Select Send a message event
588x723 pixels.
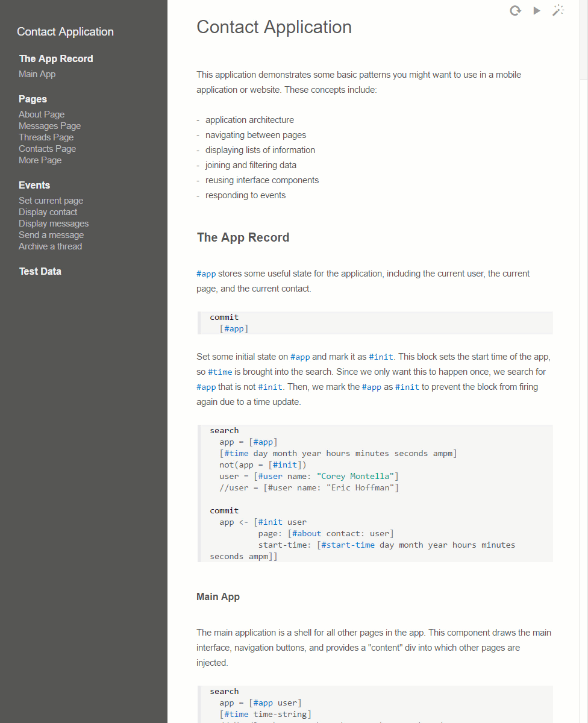[51, 235]
